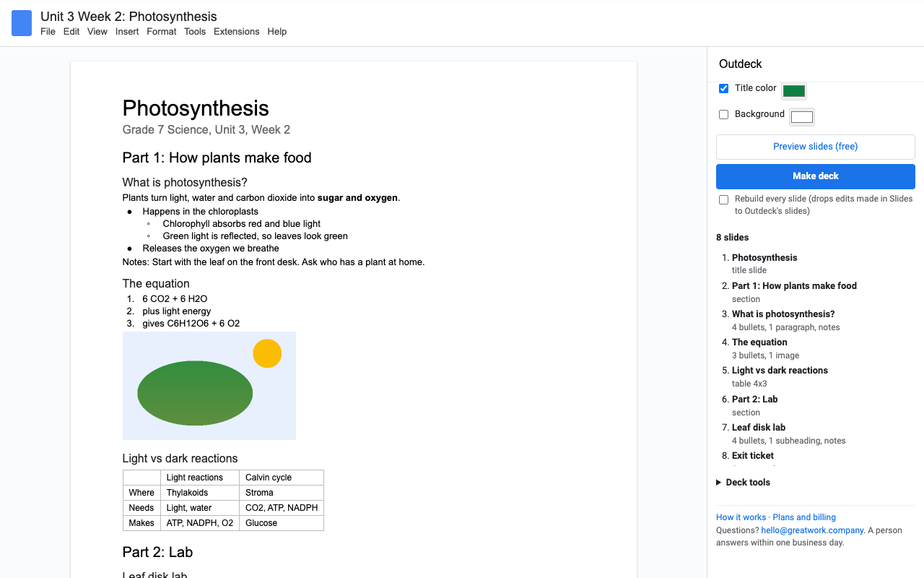924x578 pixels.
Task: Click the Stroma table cell
Action: pos(282,493)
